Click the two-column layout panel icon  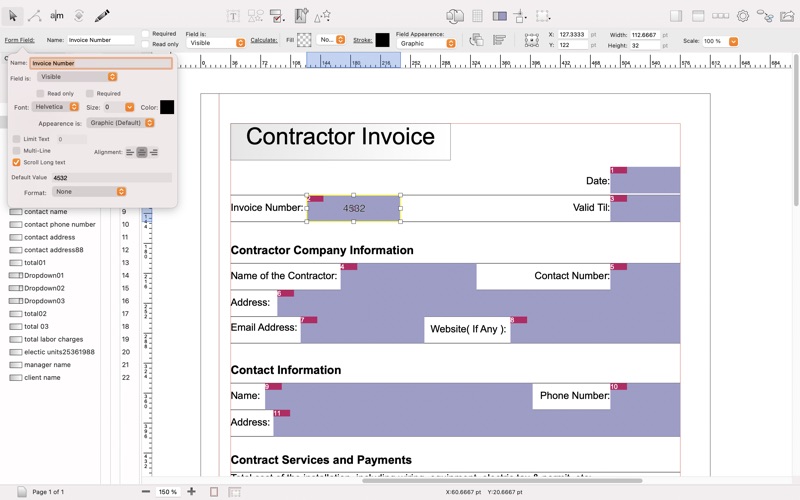click(x=499, y=16)
